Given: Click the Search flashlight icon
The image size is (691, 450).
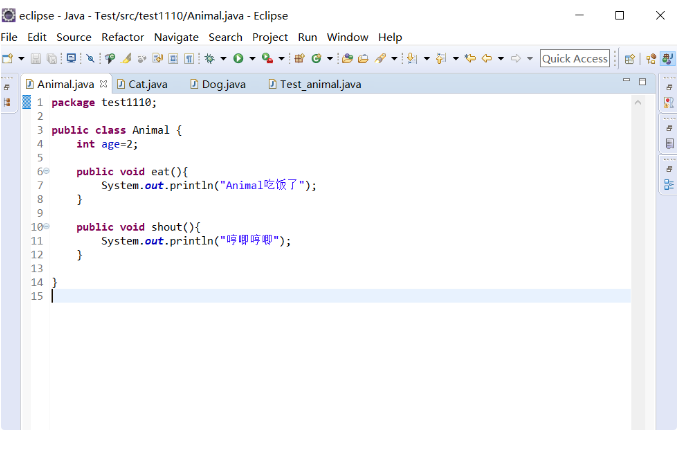Looking at the screenshot, I should [380, 59].
